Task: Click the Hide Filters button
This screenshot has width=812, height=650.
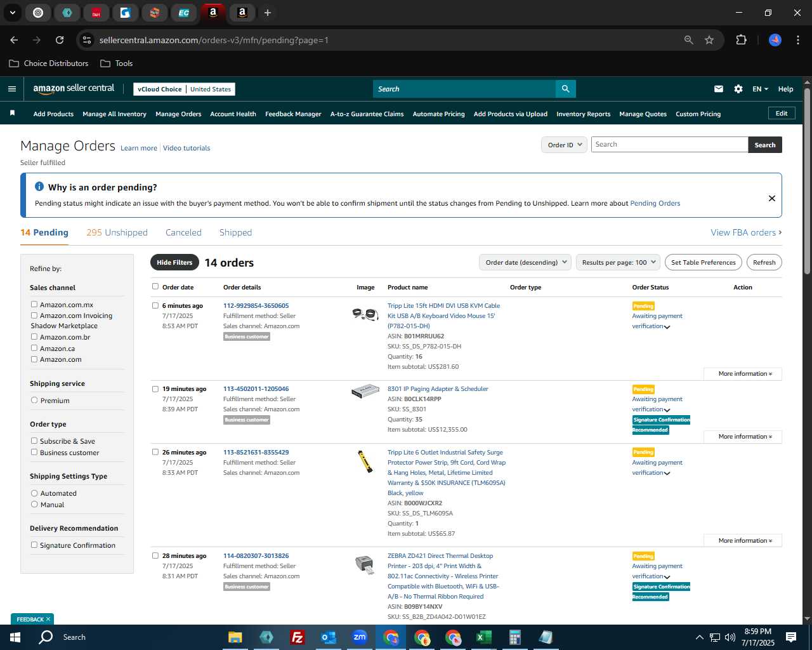Action: (x=174, y=262)
